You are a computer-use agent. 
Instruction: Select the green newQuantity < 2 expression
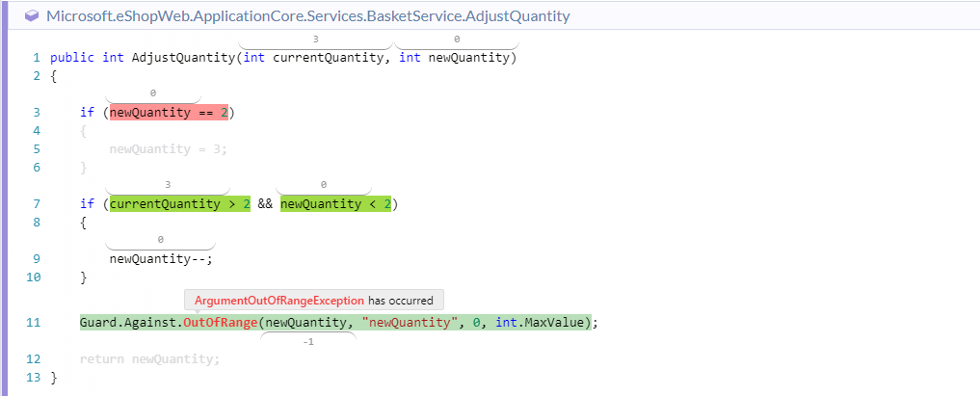335,204
